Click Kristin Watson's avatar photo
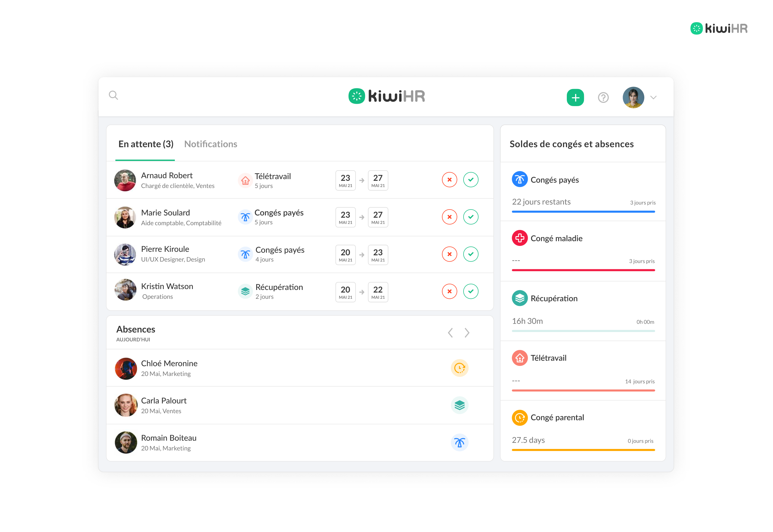This screenshot has width=773, height=532. point(125,290)
